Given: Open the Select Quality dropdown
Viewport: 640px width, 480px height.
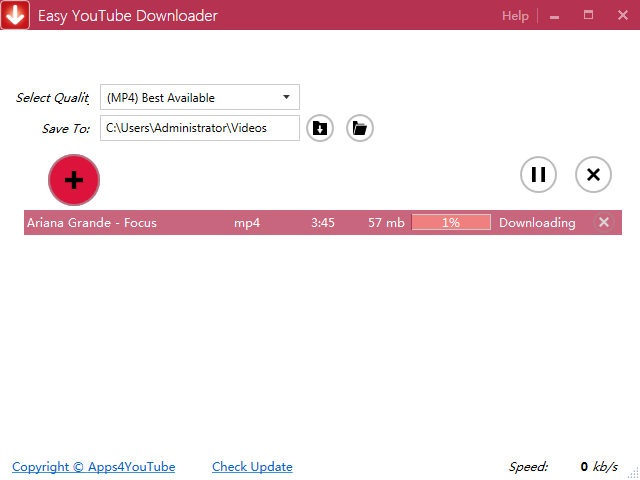Looking at the screenshot, I should pyautogui.click(x=199, y=98).
